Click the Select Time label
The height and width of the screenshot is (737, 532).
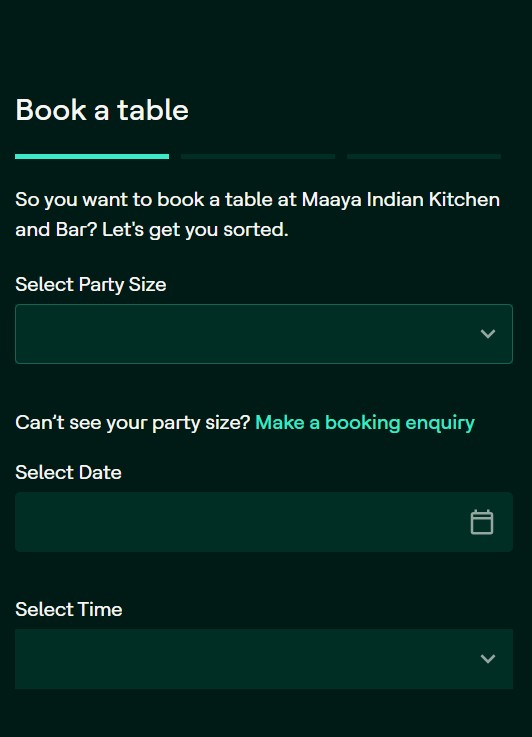(69, 609)
